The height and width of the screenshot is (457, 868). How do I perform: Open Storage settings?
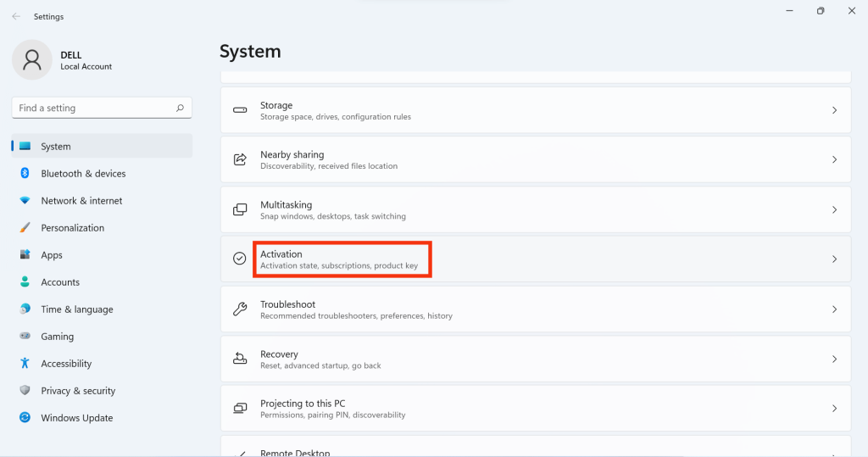coord(536,110)
